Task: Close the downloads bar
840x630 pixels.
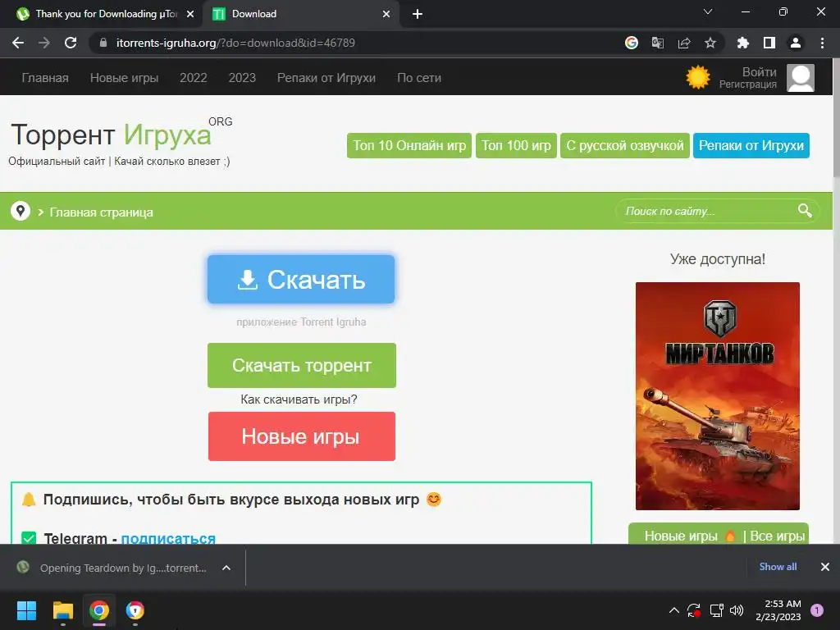Action: 825,567
